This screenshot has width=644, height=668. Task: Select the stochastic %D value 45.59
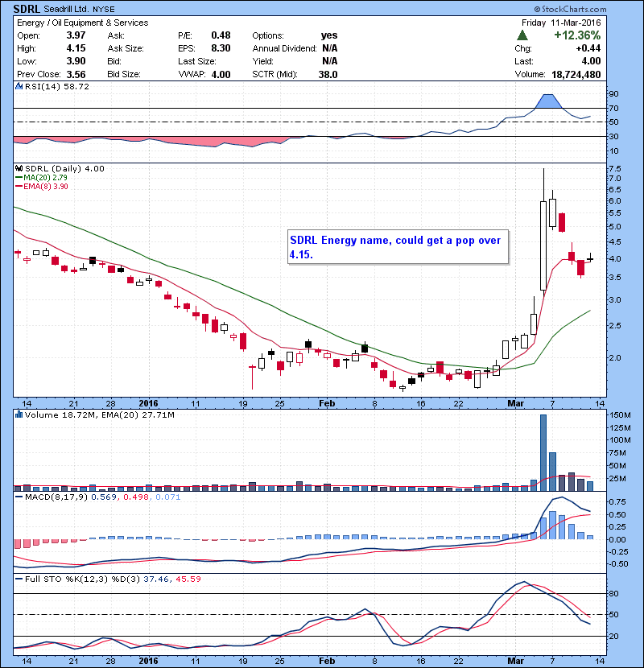coord(188,579)
